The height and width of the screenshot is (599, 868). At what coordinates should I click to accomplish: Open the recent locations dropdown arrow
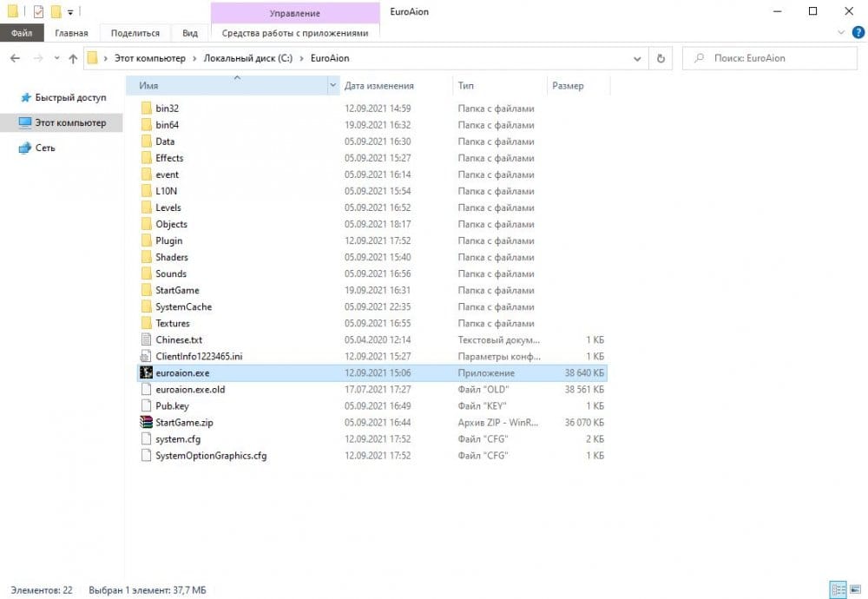[x=56, y=58]
